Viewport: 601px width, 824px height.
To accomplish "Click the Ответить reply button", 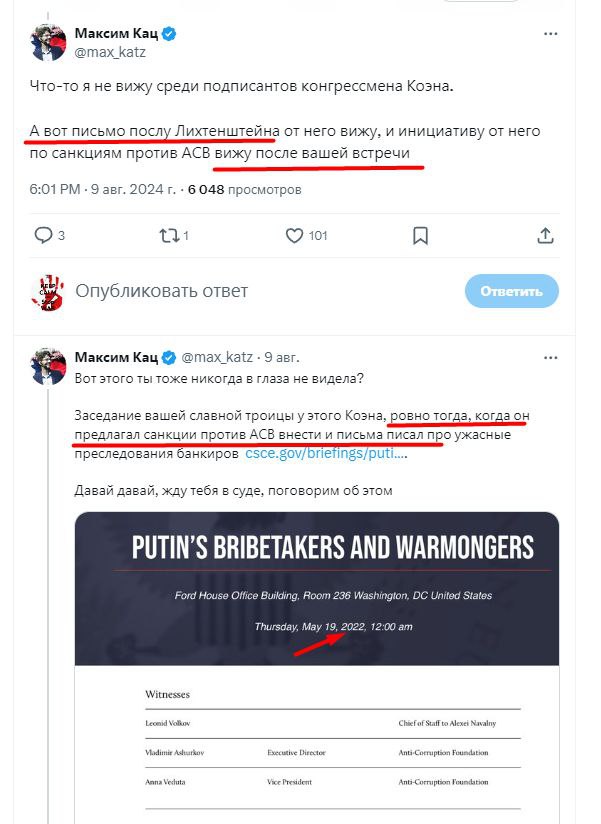I will [511, 291].
